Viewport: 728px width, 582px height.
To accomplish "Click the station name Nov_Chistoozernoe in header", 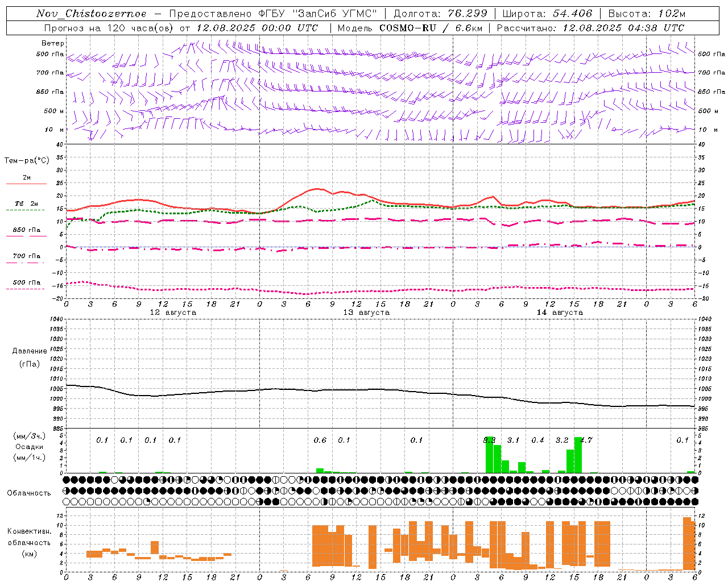I will point(91,14).
